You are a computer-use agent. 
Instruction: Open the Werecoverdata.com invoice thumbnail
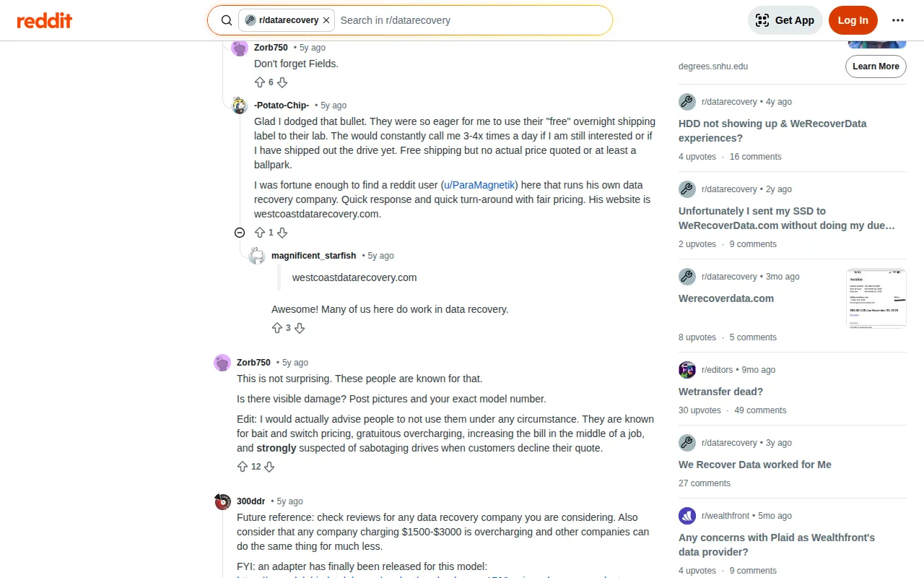point(876,298)
